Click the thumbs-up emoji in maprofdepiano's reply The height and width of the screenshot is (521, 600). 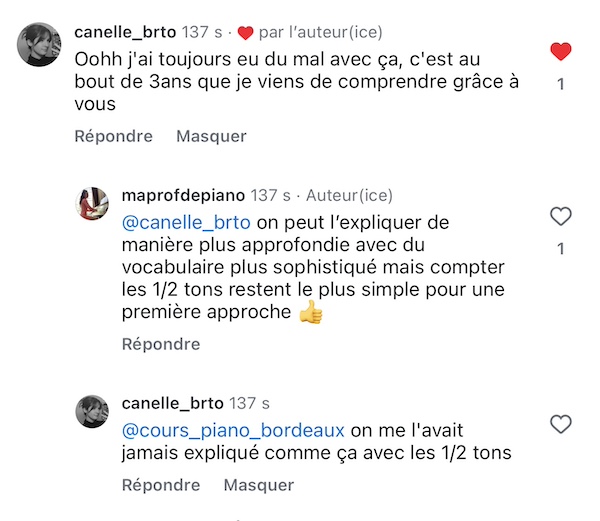click(x=312, y=312)
